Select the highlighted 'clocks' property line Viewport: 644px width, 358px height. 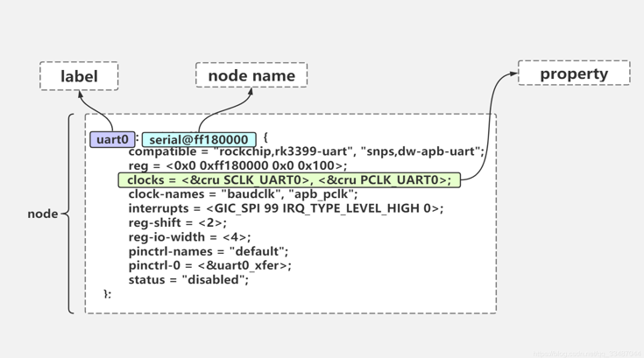289,180
